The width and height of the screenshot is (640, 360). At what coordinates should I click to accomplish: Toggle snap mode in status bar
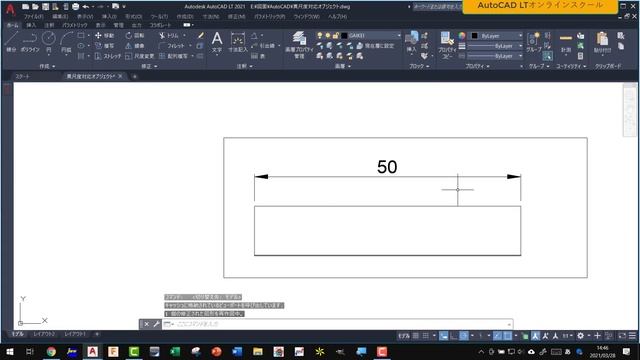425,336
